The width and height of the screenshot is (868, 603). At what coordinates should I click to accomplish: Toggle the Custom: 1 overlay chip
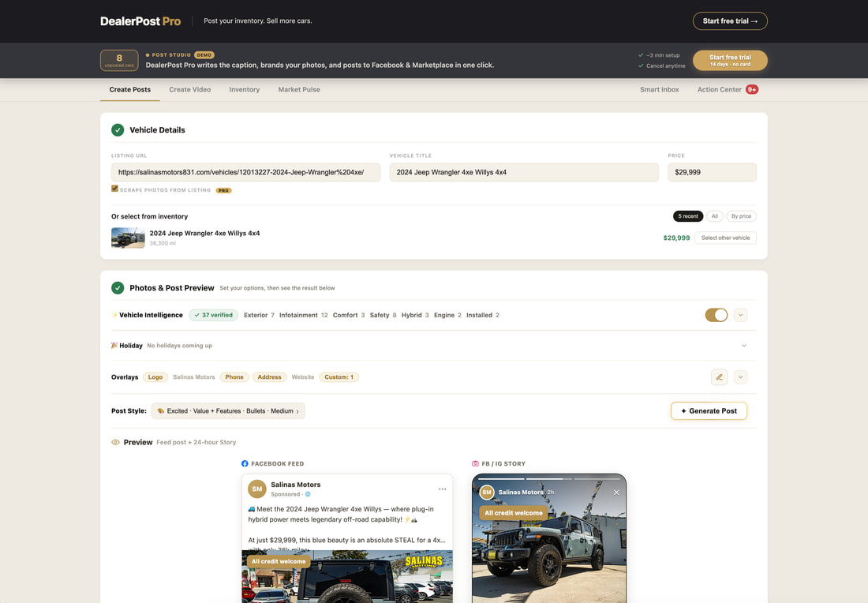click(x=339, y=377)
